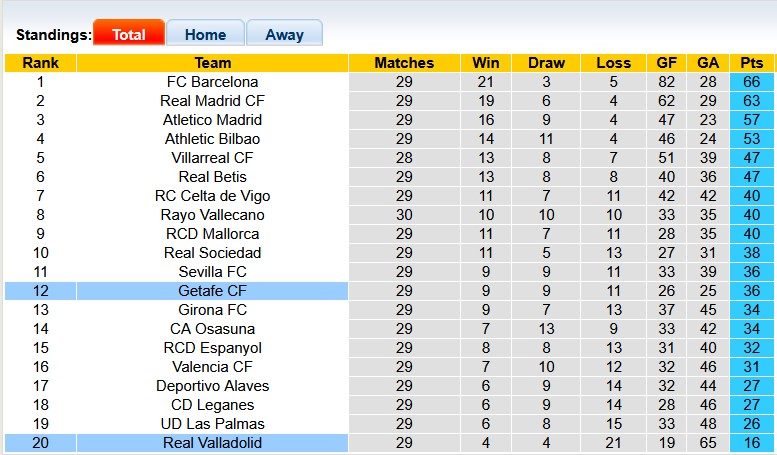This screenshot has height=455, width=777.
Task: Select the highlighted Getafe CF row
Action: (212, 291)
